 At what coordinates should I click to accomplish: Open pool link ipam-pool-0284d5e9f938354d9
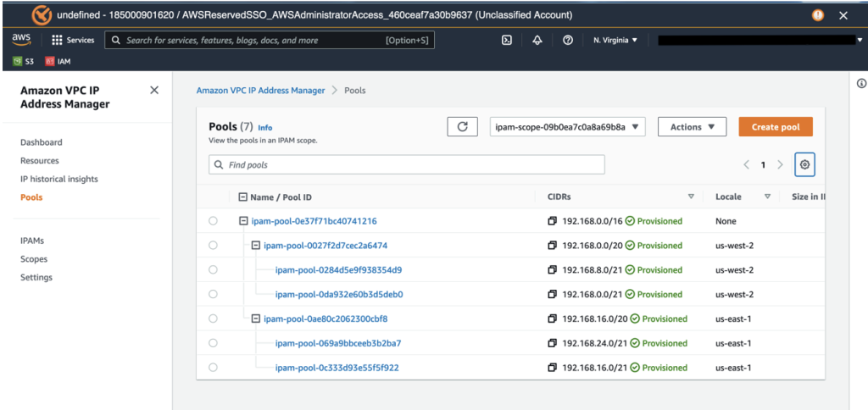[339, 270]
